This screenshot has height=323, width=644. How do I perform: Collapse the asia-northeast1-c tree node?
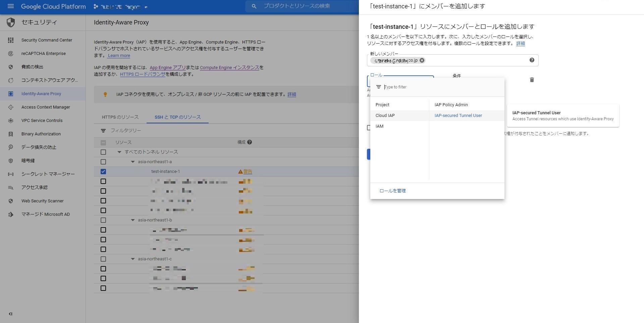pyautogui.click(x=132, y=259)
